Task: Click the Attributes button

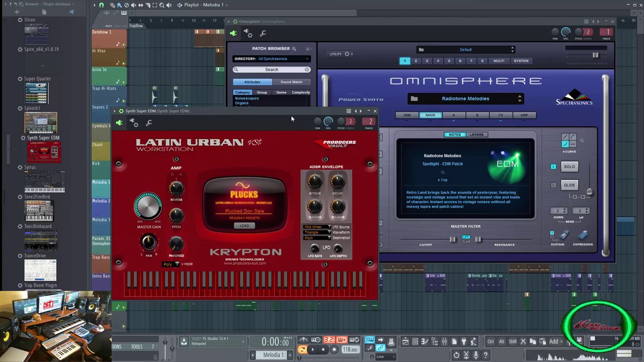Action: [x=252, y=82]
